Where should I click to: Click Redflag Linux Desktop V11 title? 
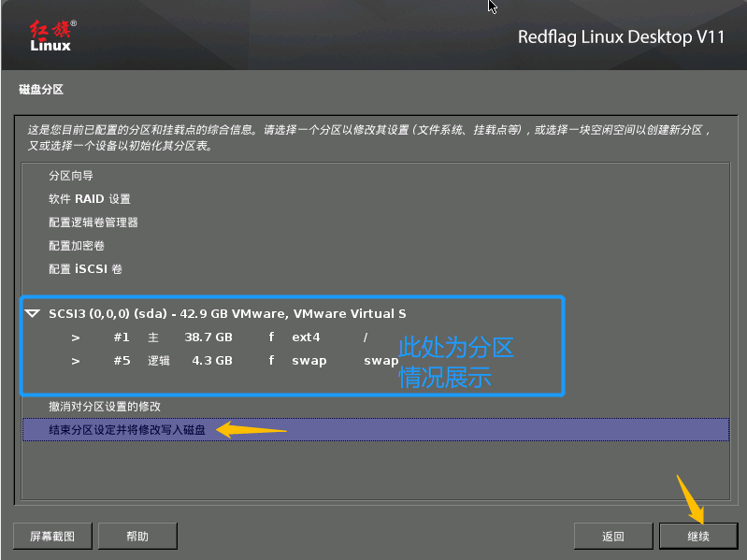click(621, 37)
